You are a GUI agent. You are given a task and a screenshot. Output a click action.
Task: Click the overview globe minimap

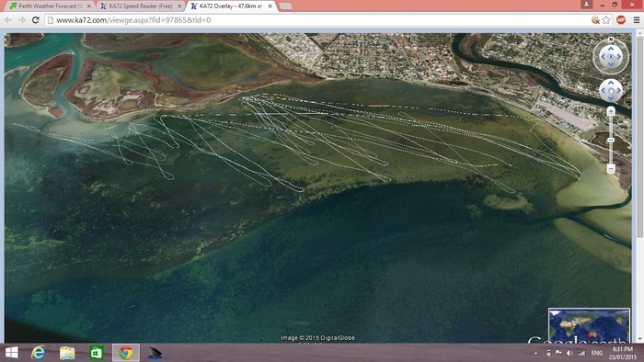click(589, 325)
